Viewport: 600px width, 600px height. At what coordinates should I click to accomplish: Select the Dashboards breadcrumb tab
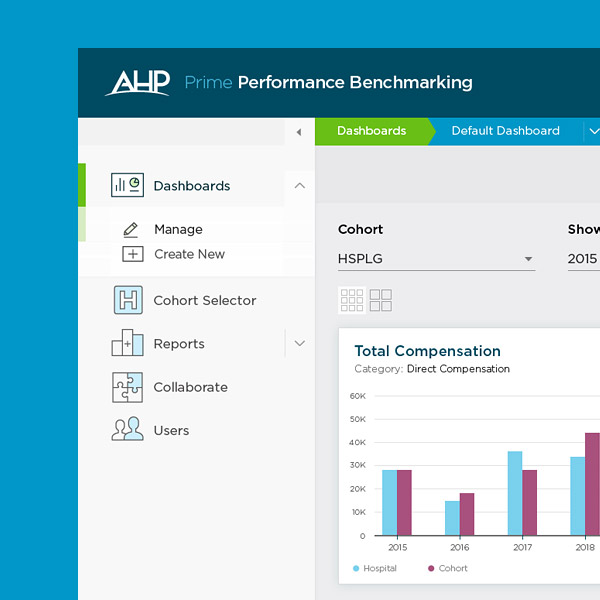(372, 131)
